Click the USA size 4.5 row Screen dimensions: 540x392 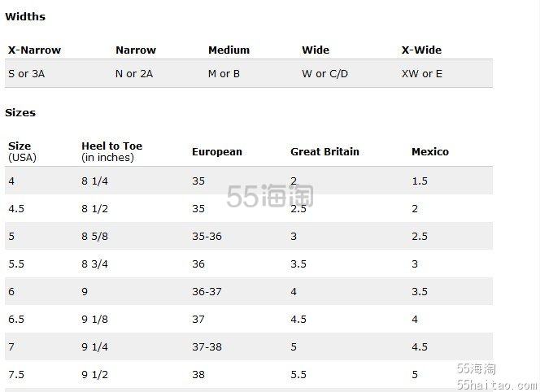click(x=249, y=208)
